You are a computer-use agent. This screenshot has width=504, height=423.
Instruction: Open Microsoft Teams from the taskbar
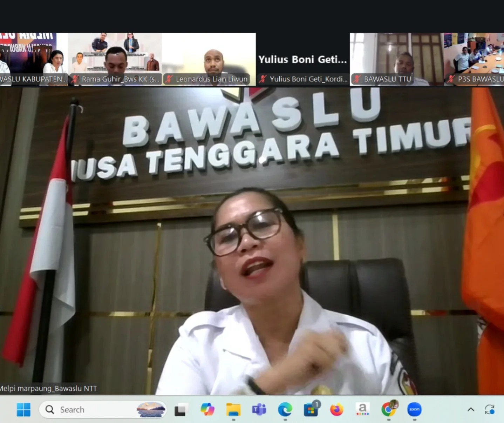(x=259, y=409)
